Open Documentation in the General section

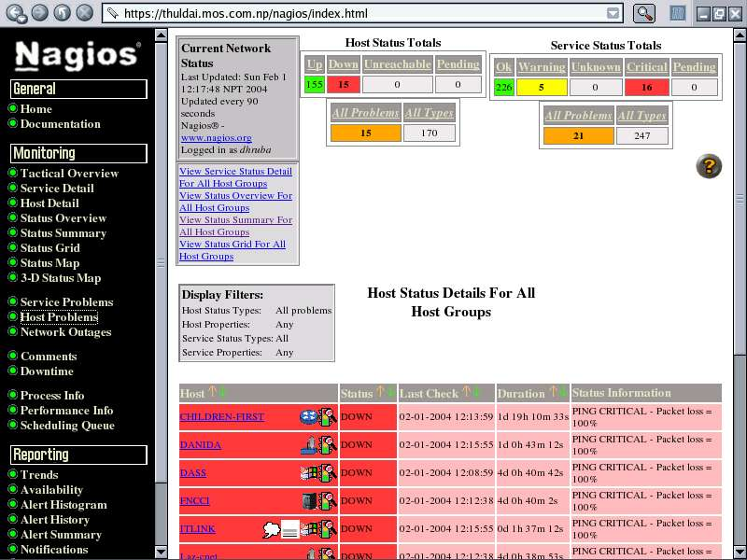60,124
